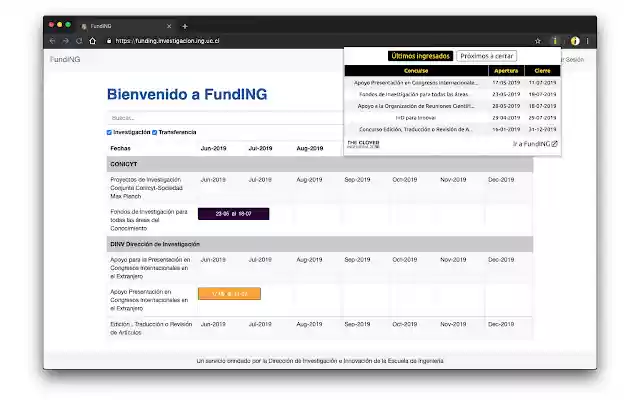This screenshot has height=400, width=640.
Task: Open a new tab with plus icon
Action: [185, 26]
